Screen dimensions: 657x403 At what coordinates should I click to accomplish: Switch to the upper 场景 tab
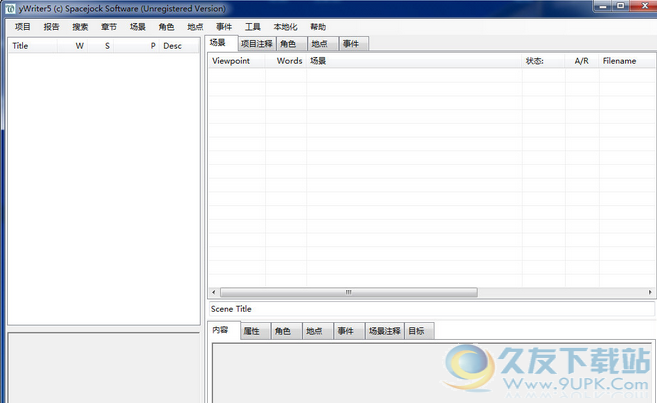pos(221,43)
